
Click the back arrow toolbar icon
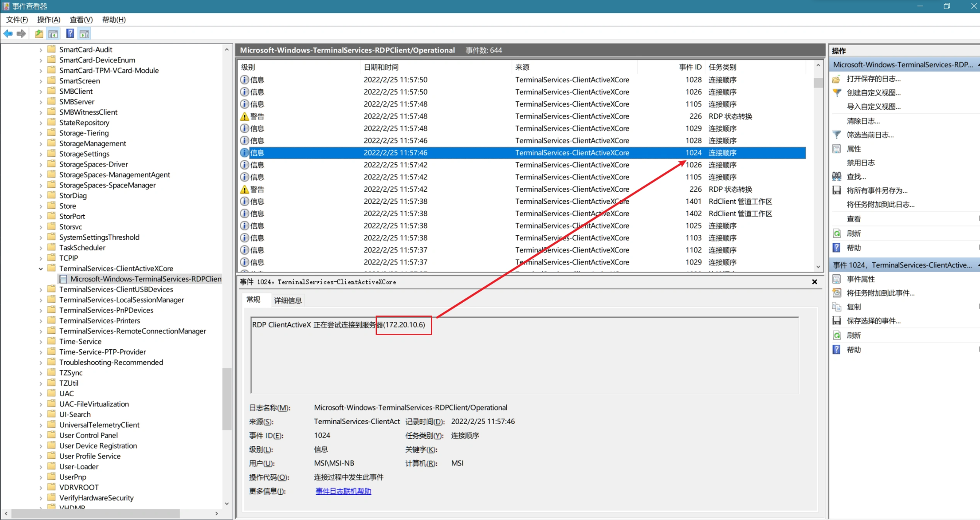pyautogui.click(x=8, y=33)
